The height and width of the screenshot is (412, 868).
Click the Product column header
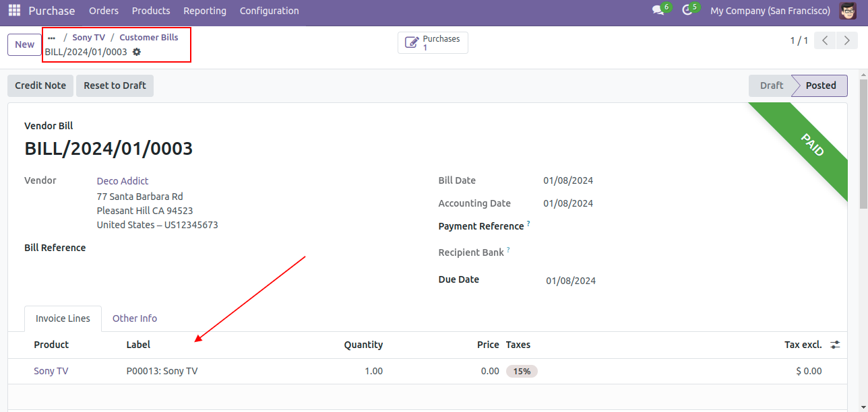tap(51, 345)
